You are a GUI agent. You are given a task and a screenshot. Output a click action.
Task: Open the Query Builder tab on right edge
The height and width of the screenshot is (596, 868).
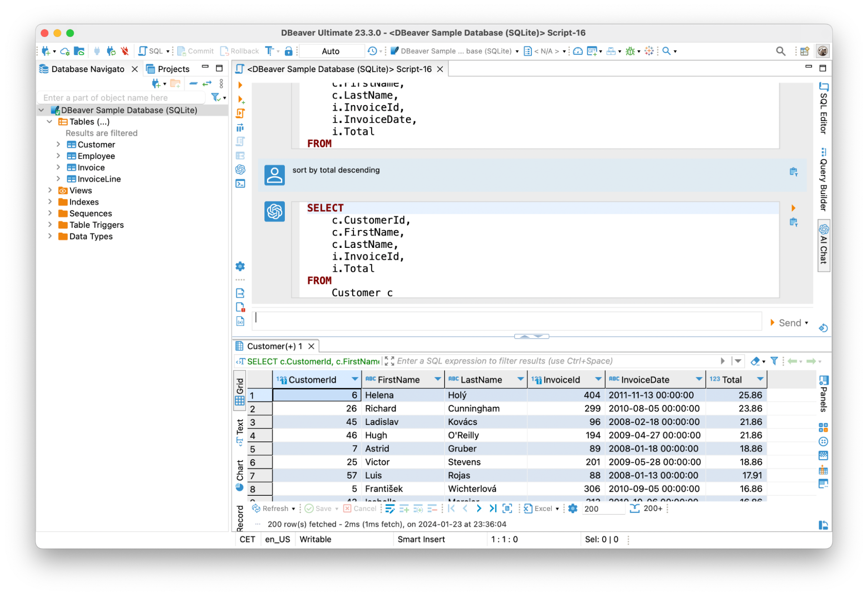pyautogui.click(x=823, y=178)
